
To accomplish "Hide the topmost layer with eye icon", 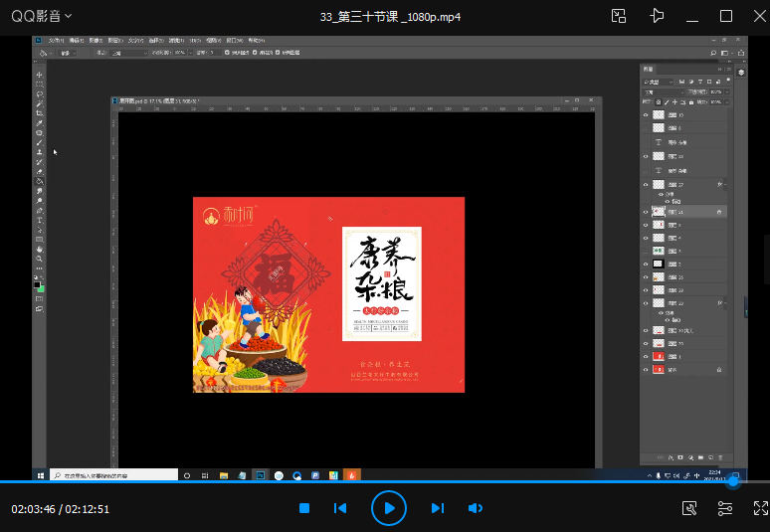I will pos(646,115).
